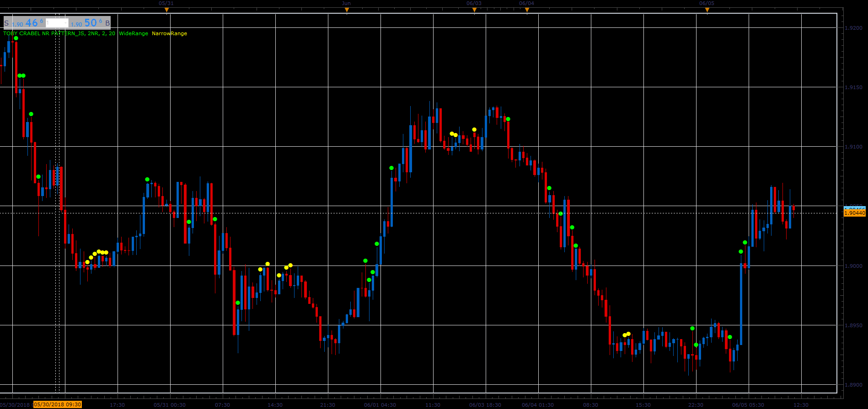
Task: Click the S sell button in the quote panel
Action: click(x=6, y=23)
